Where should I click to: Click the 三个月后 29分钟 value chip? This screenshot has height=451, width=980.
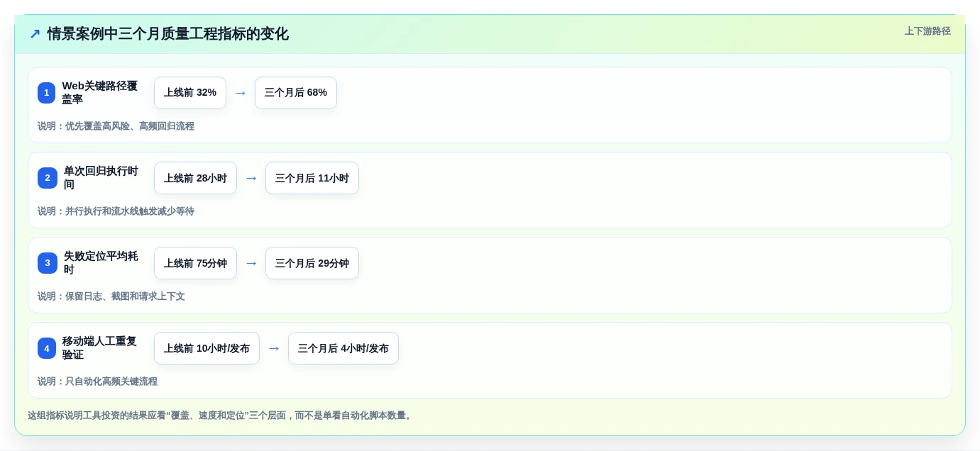tap(312, 263)
